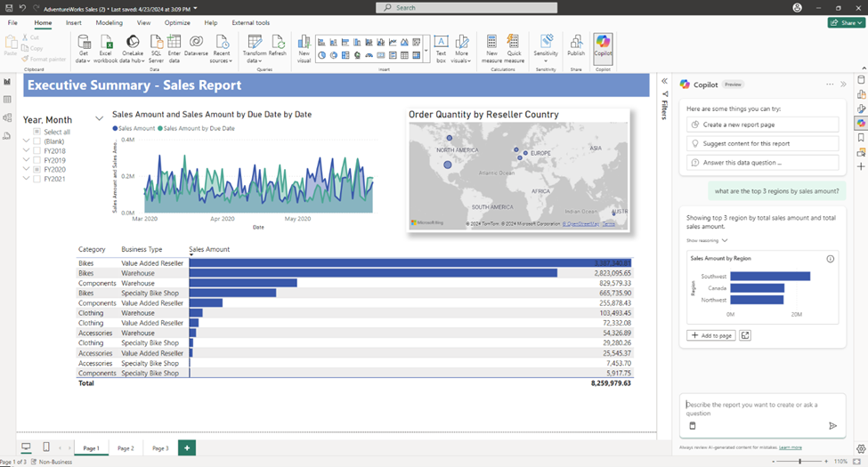The image size is (868, 467).
Task: Insert a New visual
Action: pyautogui.click(x=304, y=49)
